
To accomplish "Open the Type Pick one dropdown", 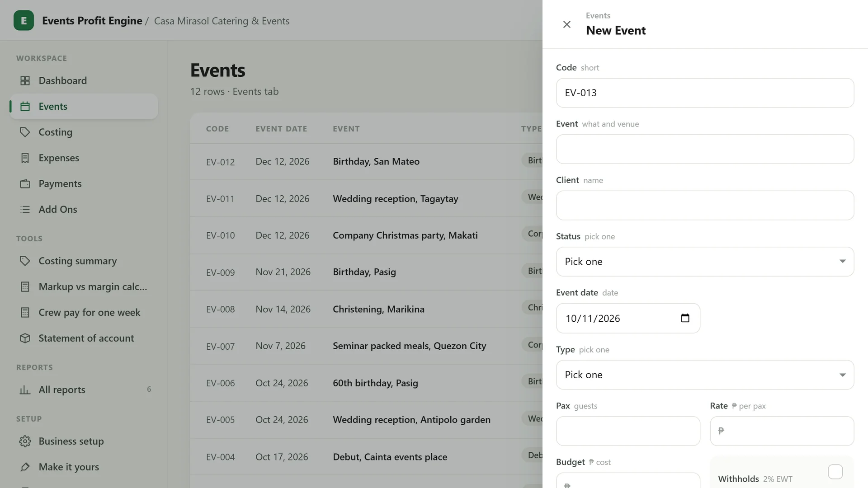I will pos(705,375).
